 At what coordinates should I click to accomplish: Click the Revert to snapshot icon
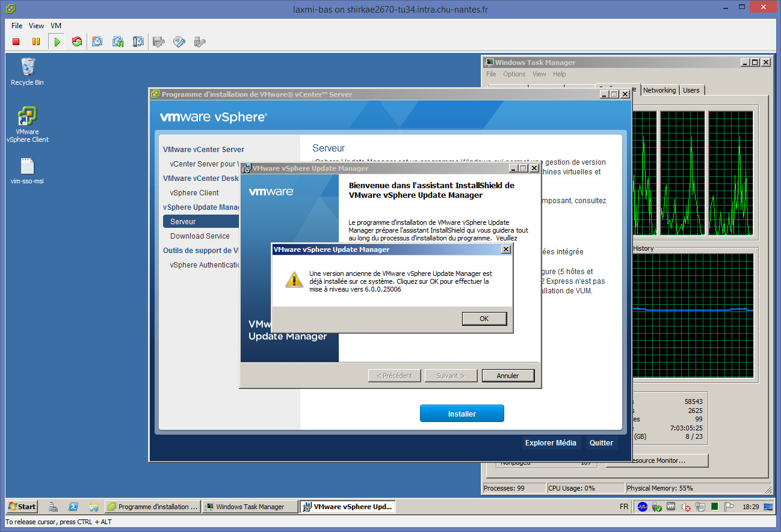(118, 41)
